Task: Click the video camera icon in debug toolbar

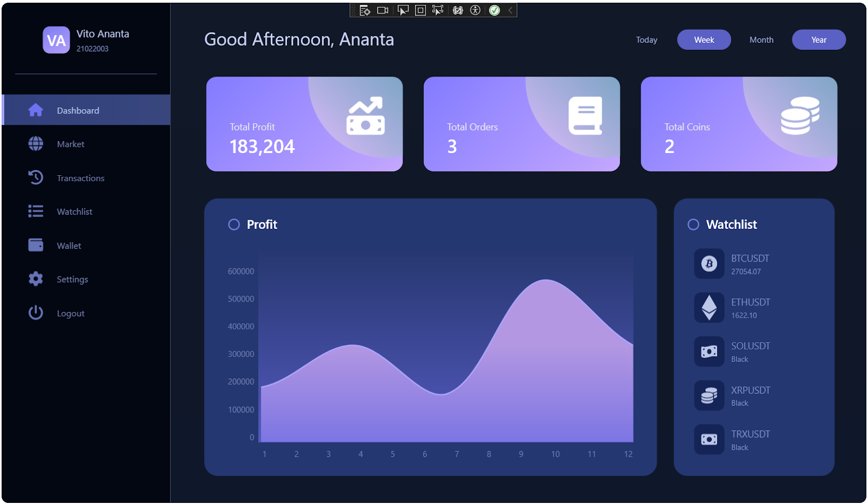Action: (383, 10)
